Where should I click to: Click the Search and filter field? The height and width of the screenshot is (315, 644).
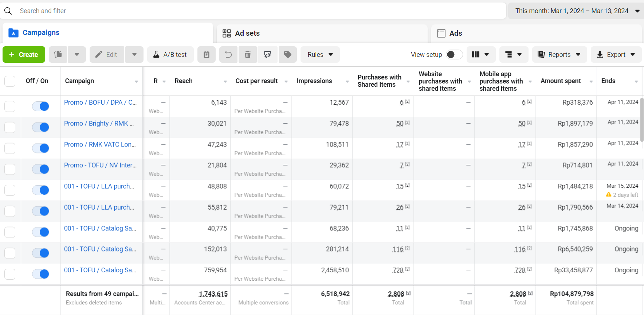tap(254, 11)
